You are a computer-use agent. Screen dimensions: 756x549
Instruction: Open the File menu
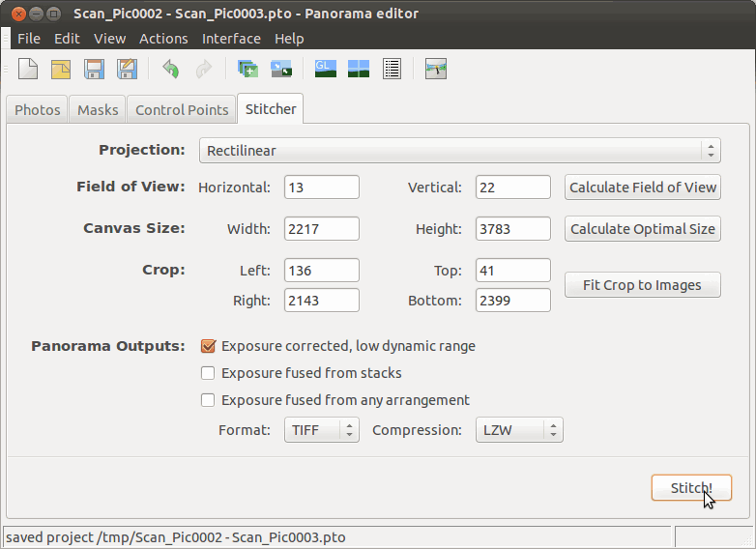[29, 39]
